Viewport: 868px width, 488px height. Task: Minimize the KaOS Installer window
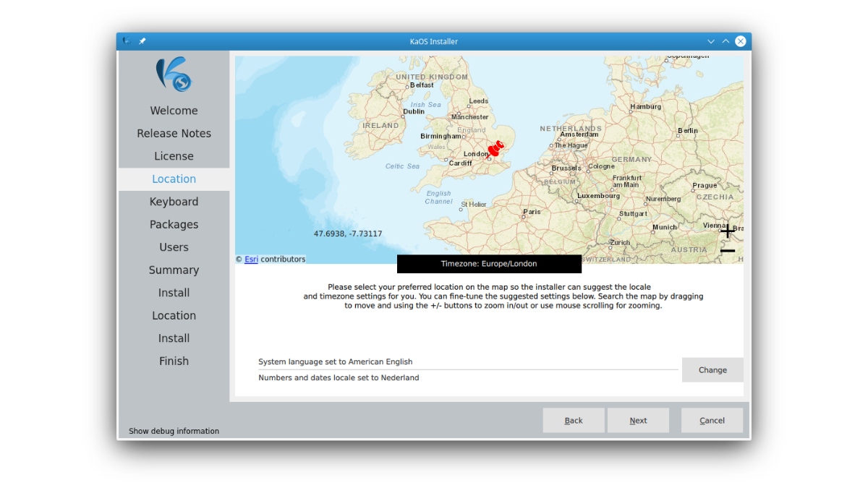tap(711, 41)
